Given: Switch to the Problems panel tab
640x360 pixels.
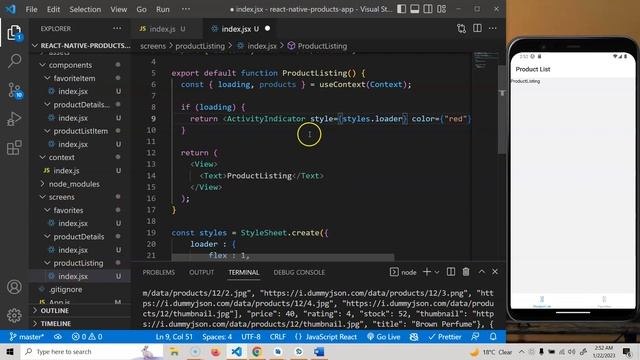Looking at the screenshot, I should (159, 272).
